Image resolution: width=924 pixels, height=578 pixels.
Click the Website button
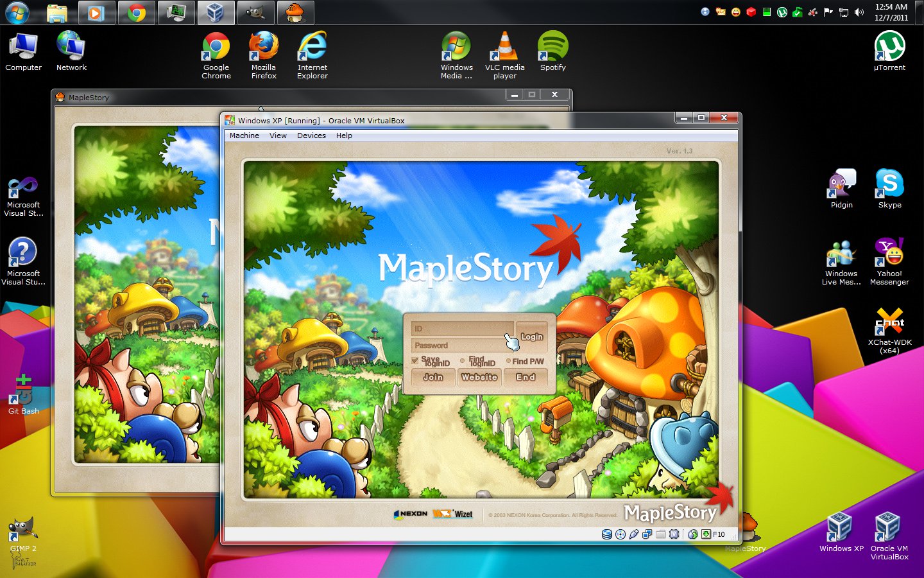pos(479,377)
